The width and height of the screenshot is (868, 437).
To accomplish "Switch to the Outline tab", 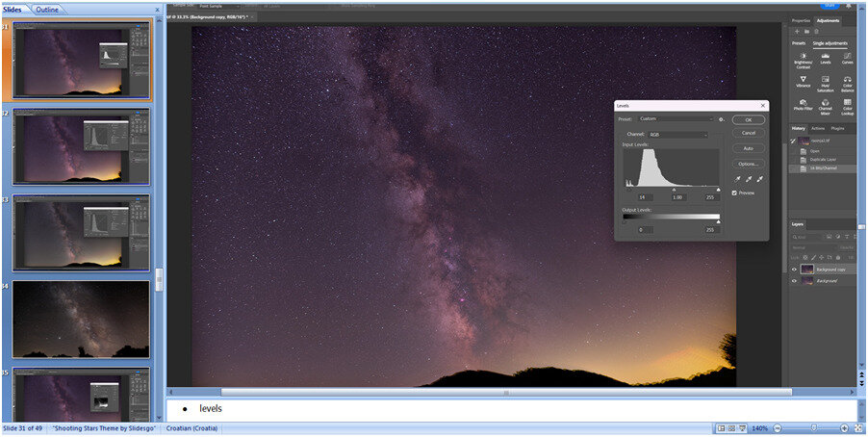I will [47, 10].
